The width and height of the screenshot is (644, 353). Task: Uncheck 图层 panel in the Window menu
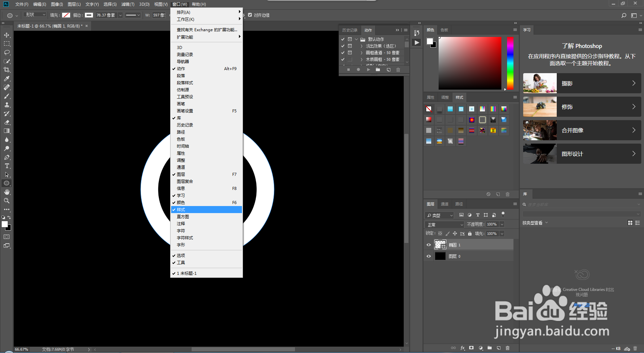pyautogui.click(x=206, y=174)
